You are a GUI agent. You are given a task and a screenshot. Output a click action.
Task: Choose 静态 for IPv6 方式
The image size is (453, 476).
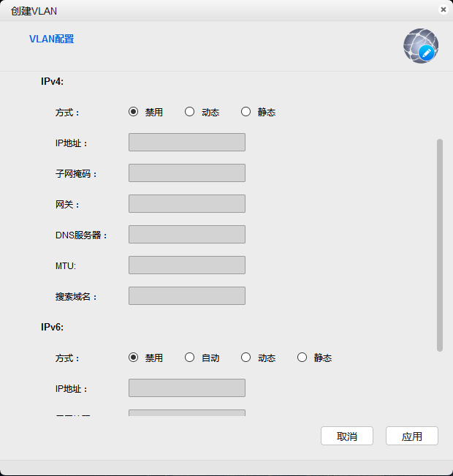[x=302, y=358]
